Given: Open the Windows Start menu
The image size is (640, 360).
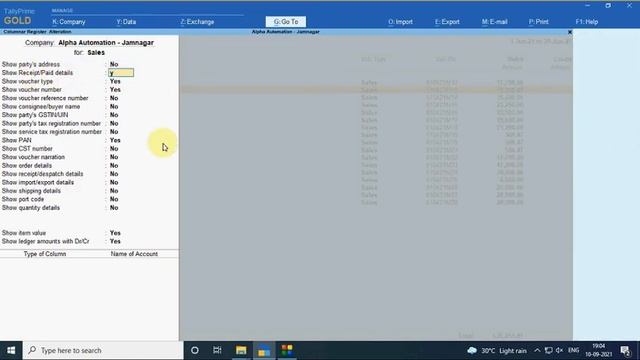Looking at the screenshot, I should tap(11, 350).
